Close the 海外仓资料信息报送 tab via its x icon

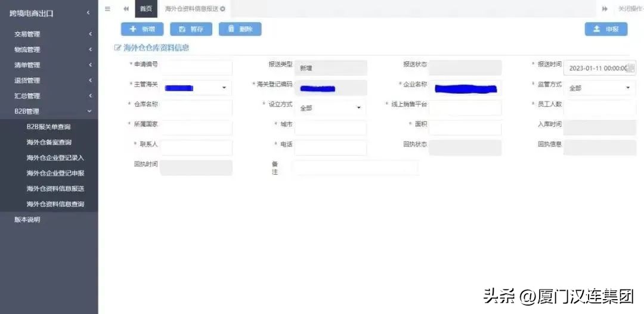(x=222, y=8)
